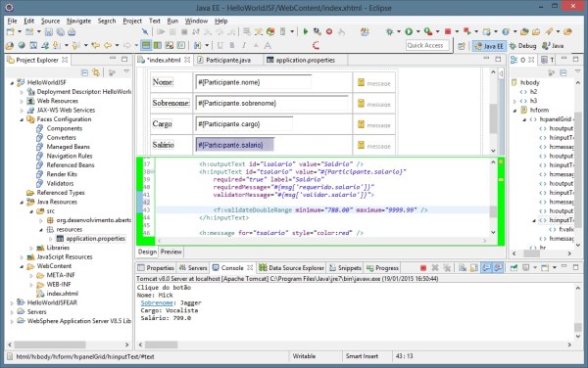Click Collapse All in Project Explorer
This screenshot has width=588, height=368.
tap(84, 72)
